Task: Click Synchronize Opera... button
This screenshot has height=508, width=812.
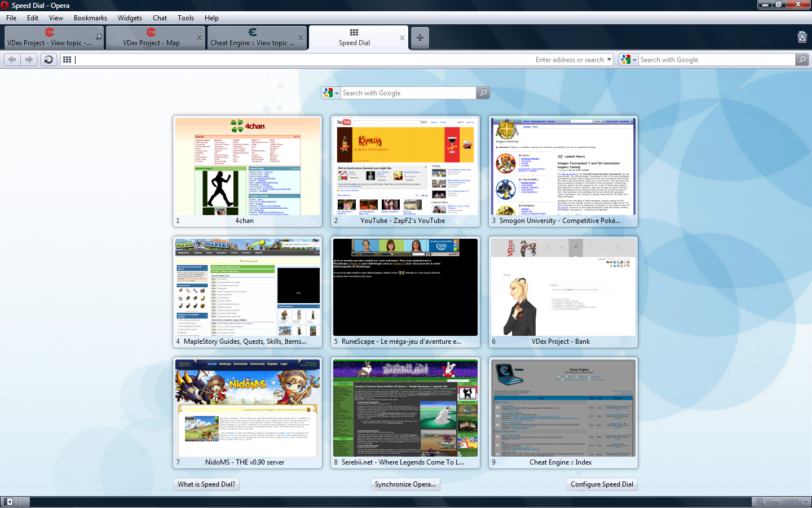Action: point(405,484)
